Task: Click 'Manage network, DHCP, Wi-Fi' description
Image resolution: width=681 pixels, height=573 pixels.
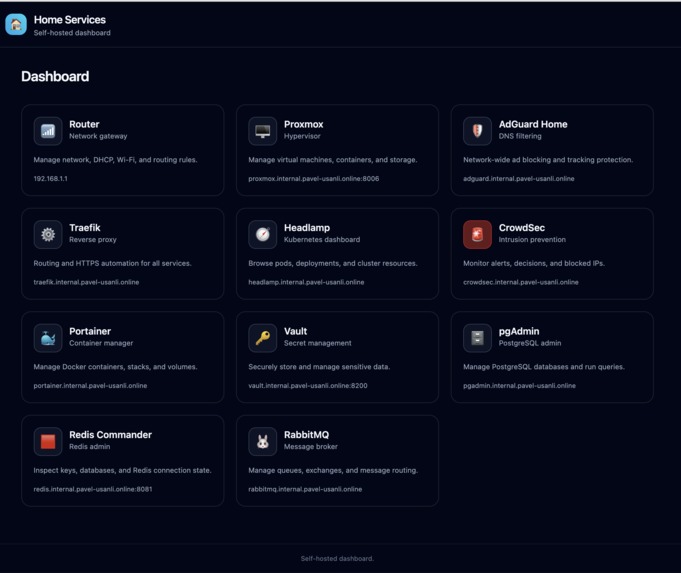Action: tap(116, 160)
